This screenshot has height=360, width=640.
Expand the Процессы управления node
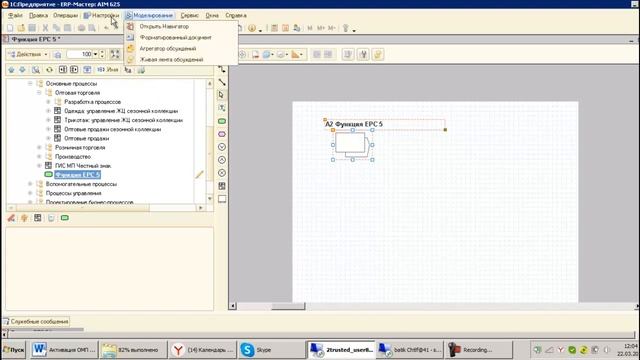[x=30, y=193]
